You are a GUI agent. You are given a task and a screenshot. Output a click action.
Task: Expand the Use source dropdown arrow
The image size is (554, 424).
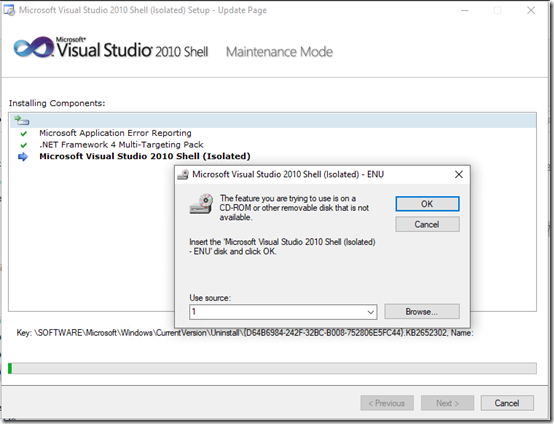tap(370, 312)
